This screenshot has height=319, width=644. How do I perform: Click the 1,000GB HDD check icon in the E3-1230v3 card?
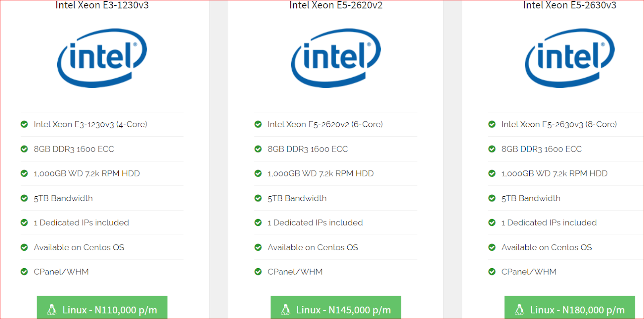pyautogui.click(x=24, y=173)
